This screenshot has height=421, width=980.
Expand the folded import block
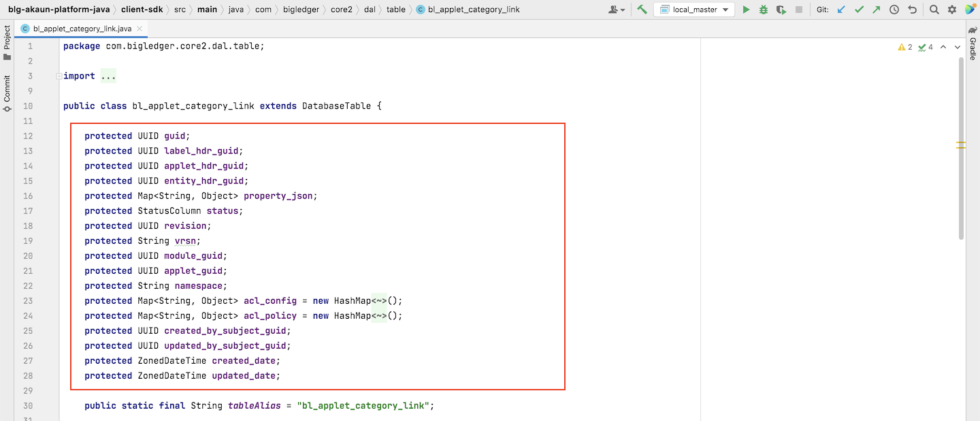[59, 76]
